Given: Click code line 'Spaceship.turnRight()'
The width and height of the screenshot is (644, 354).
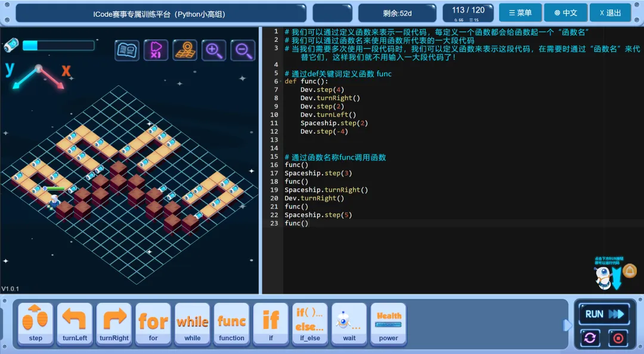Looking at the screenshot, I should click(326, 190).
